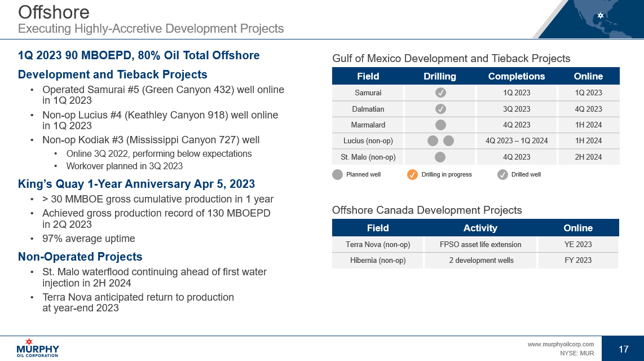The width and height of the screenshot is (644, 361).
Task: Click the 97% average uptime bullet
Action: [x=89, y=239]
